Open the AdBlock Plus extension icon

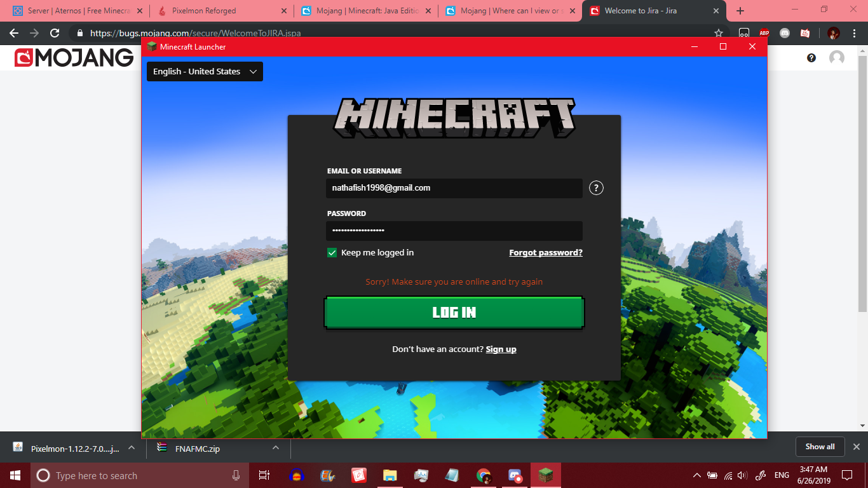(764, 33)
